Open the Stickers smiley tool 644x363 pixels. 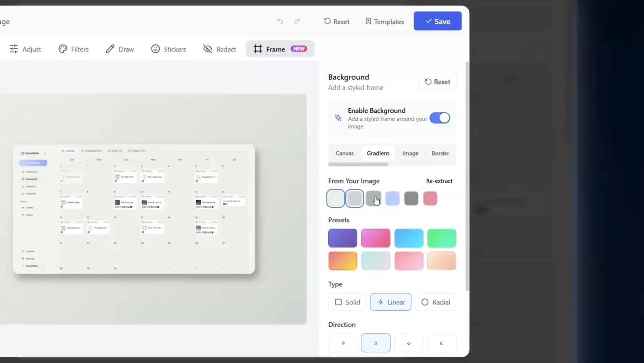pyautogui.click(x=169, y=49)
